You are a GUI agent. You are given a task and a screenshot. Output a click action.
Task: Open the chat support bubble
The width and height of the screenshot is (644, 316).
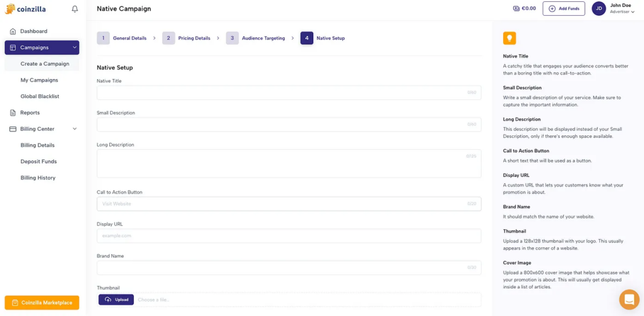pos(629,299)
